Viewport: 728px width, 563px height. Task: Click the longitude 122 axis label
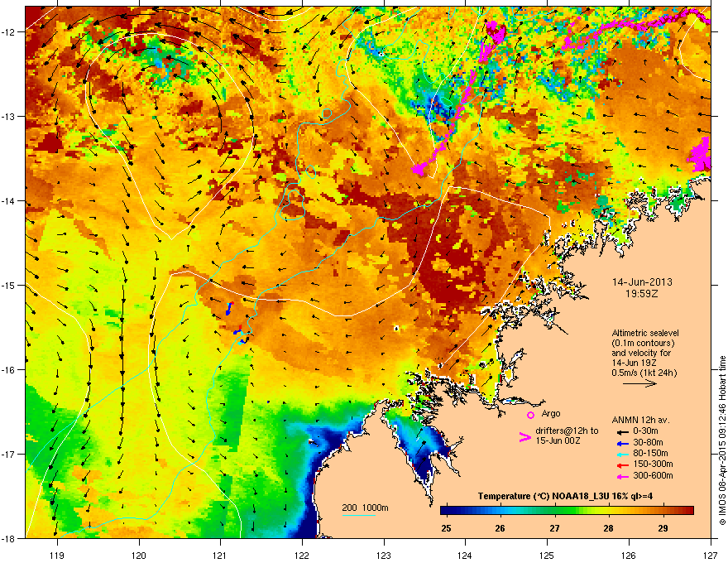pyautogui.click(x=302, y=556)
